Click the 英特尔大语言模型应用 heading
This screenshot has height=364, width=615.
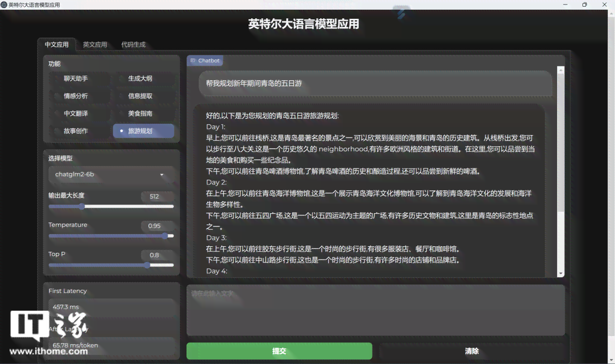coord(303,24)
